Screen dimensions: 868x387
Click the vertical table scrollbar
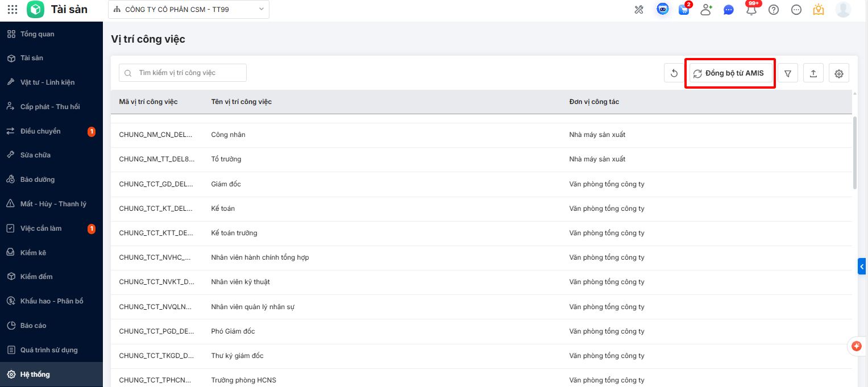click(855, 153)
